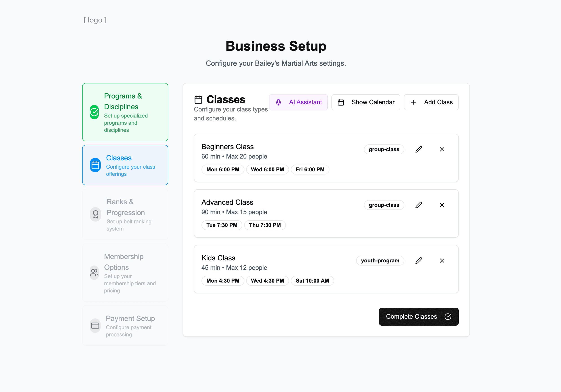Image resolution: width=561 pixels, height=392 pixels.
Task: Click the Mon 4:30 PM time chip
Action: 223,281
